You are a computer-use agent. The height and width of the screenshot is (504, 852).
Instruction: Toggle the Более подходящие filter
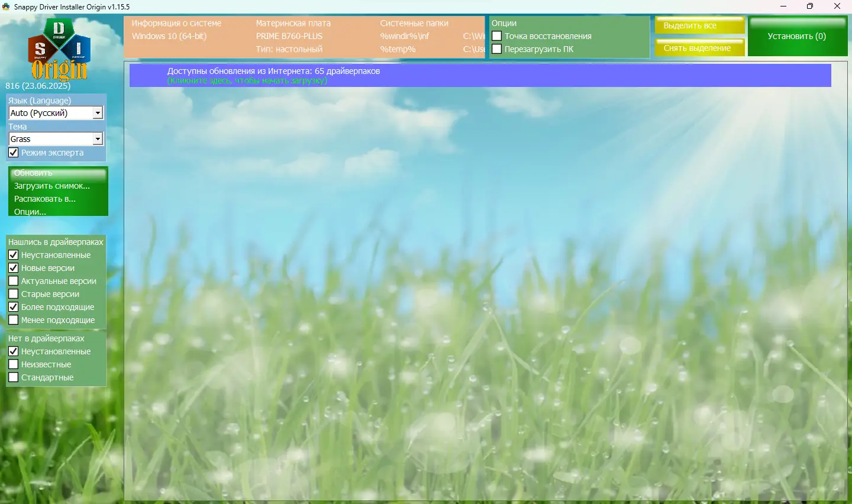(x=14, y=307)
